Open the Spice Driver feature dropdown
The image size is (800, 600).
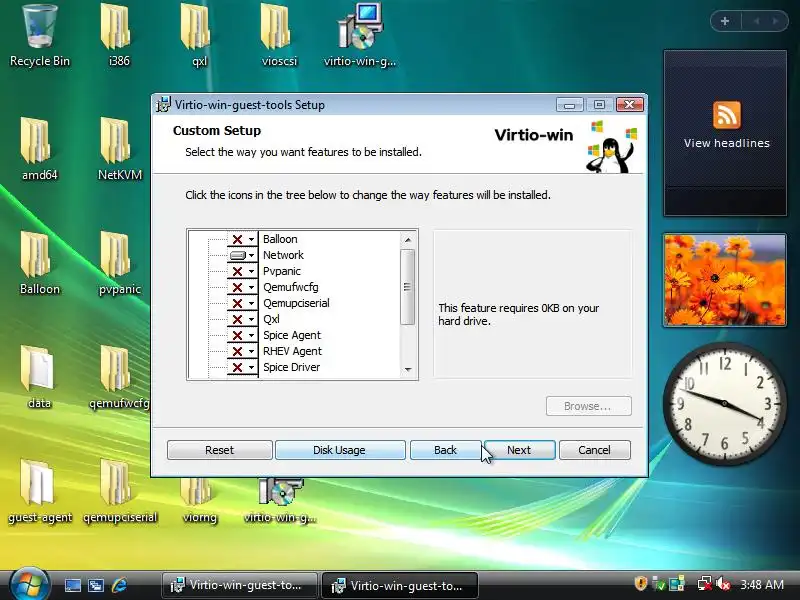click(x=242, y=367)
